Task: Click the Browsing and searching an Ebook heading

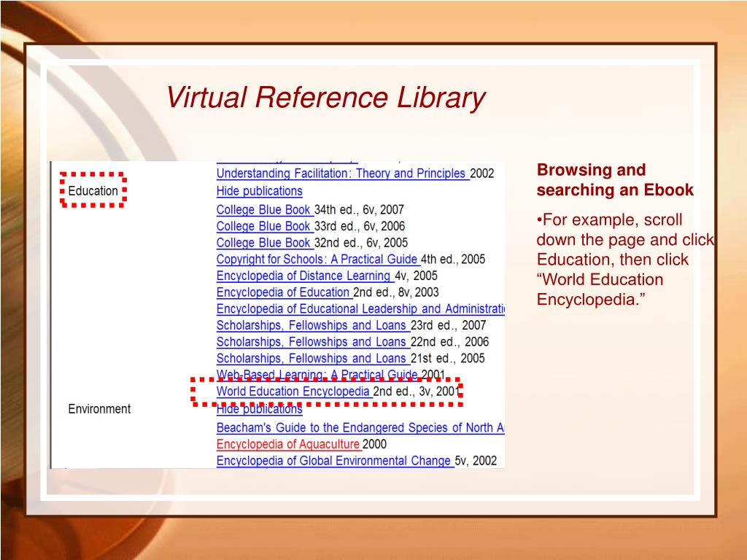Action: point(614,179)
